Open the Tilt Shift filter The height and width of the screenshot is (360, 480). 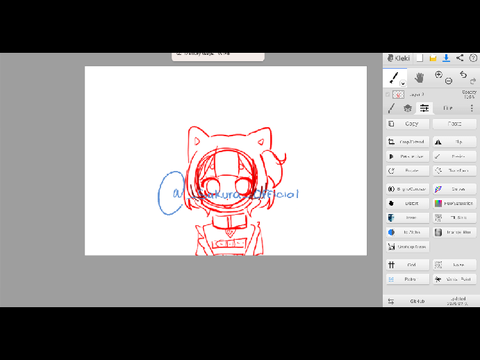(455, 218)
